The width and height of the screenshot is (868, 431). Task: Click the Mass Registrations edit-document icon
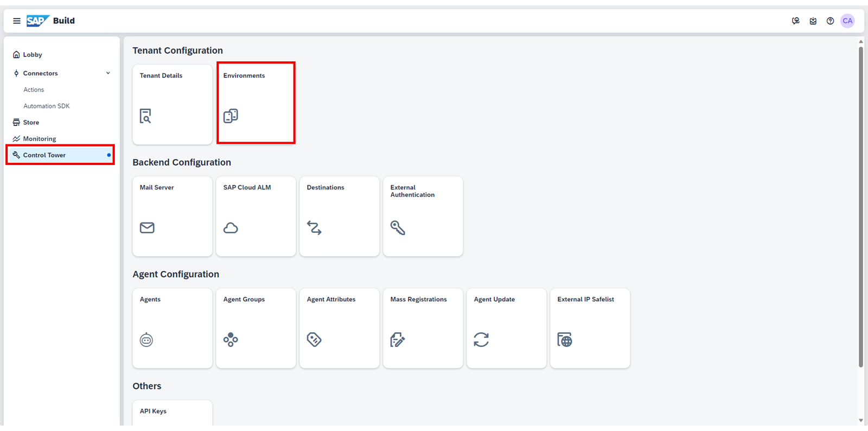point(398,340)
